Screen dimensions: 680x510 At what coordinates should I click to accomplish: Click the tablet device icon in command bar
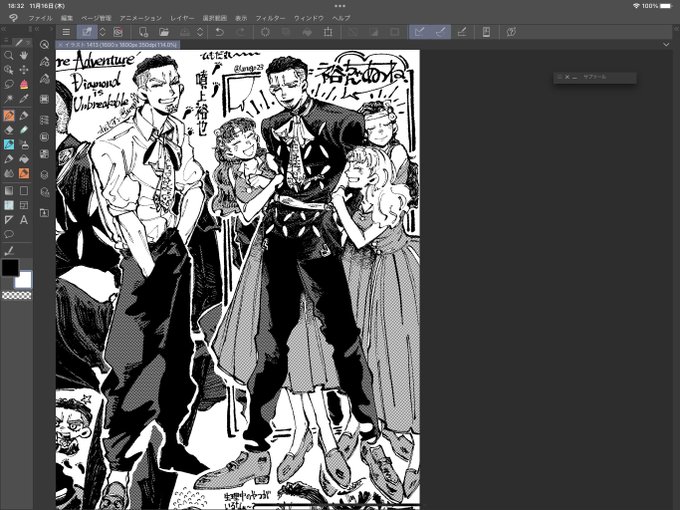(x=486, y=32)
